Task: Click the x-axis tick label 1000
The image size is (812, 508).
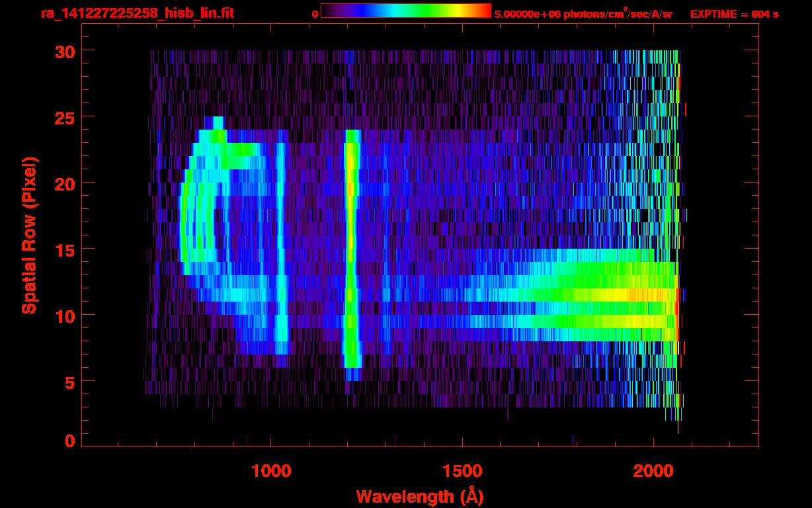Action: pyautogui.click(x=271, y=471)
